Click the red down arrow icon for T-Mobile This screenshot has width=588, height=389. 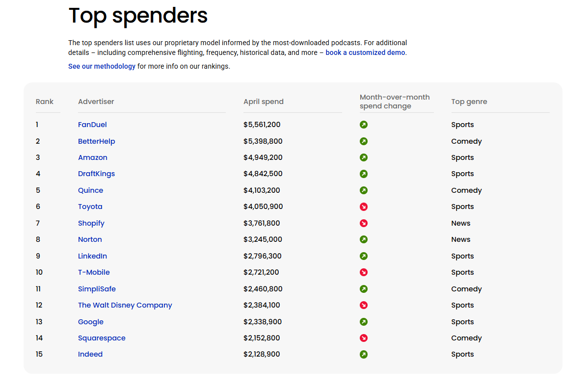(x=364, y=272)
